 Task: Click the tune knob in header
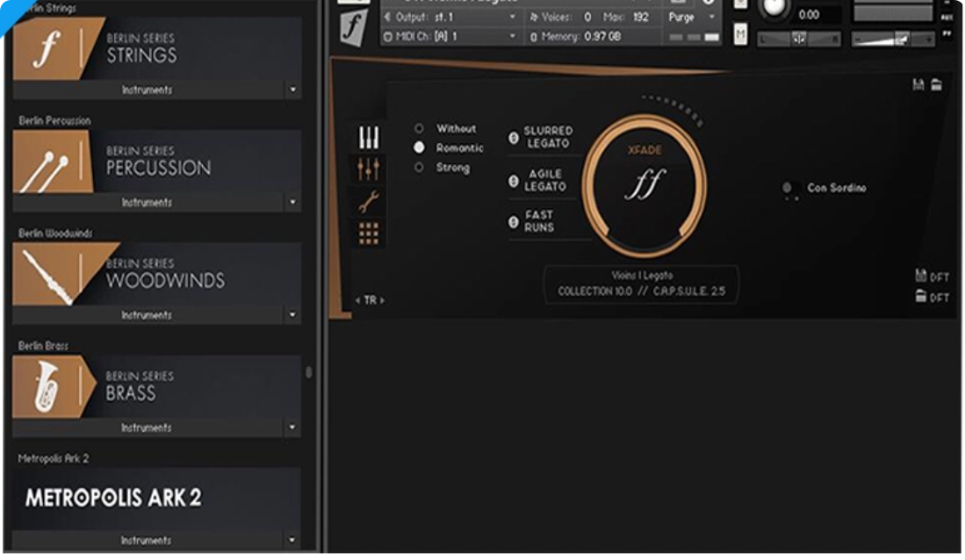point(774,7)
